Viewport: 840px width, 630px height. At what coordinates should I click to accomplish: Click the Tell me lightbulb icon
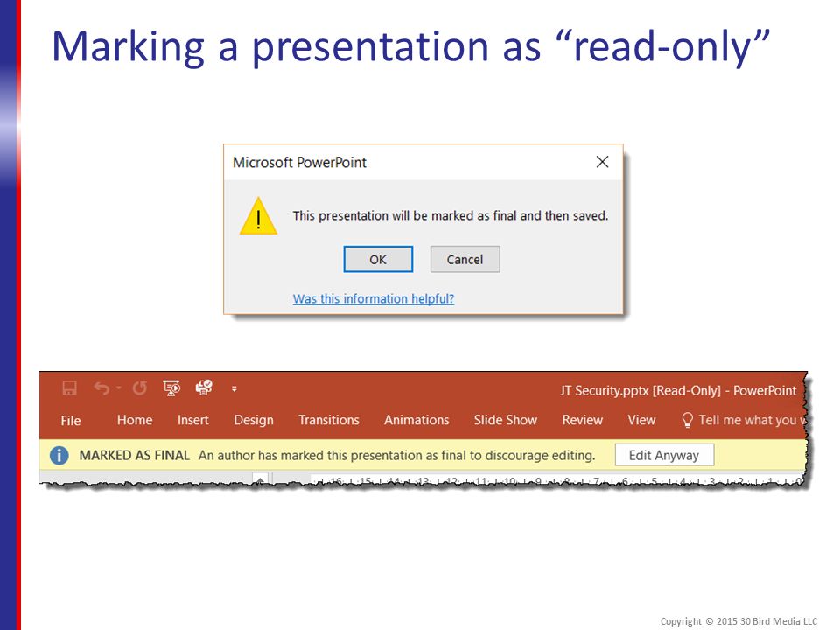(x=688, y=420)
